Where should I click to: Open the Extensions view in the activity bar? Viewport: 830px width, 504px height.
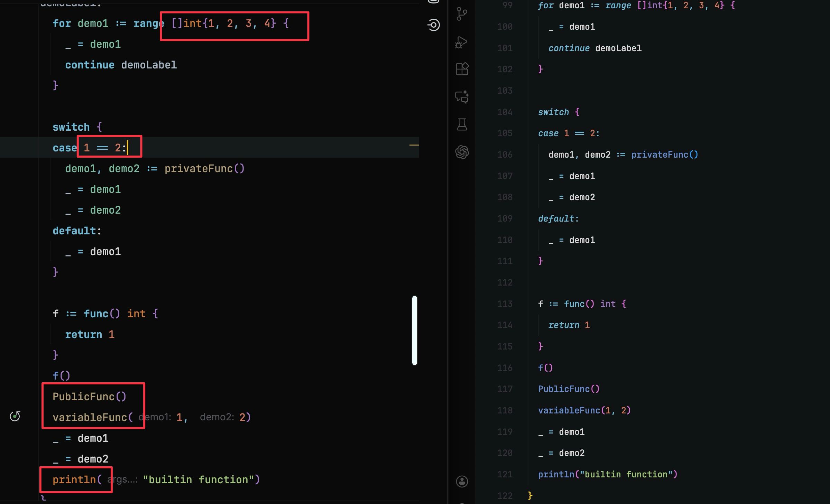[462, 69]
